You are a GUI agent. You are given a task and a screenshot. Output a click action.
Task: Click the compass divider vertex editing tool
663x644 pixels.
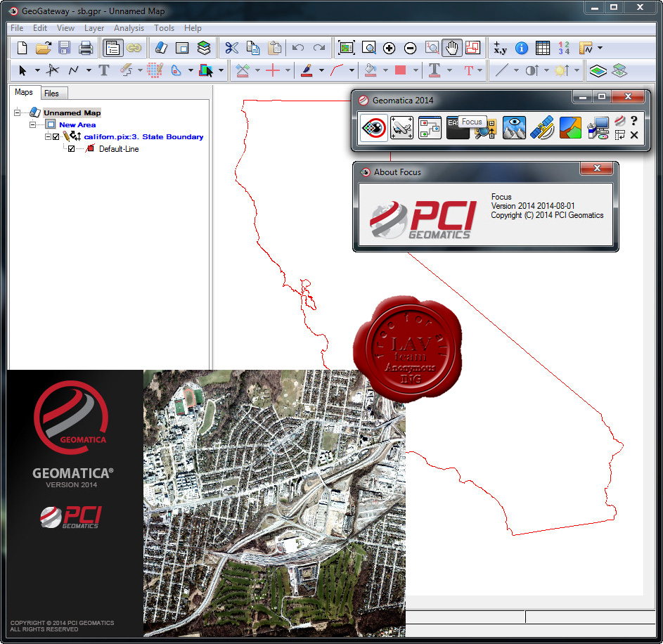(53, 70)
